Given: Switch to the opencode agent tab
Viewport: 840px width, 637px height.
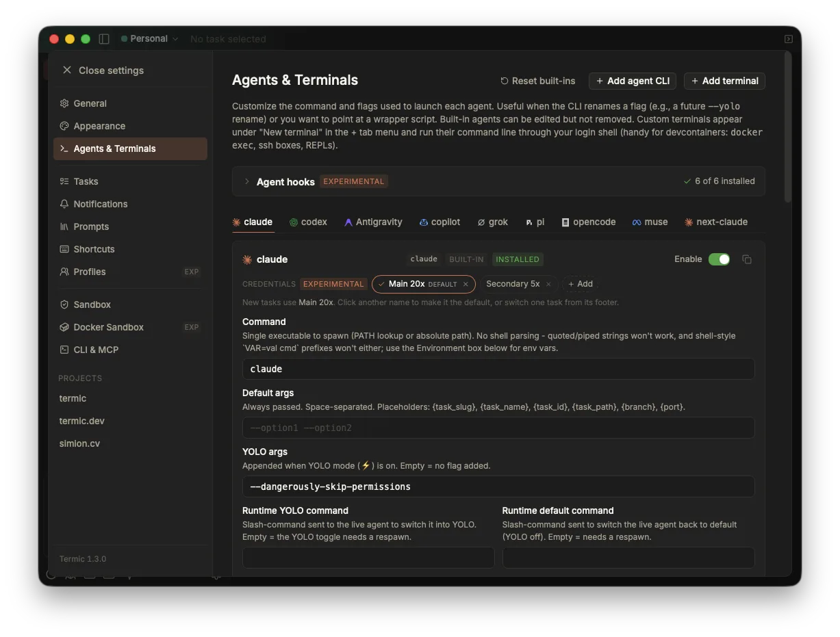Looking at the screenshot, I should (588, 222).
